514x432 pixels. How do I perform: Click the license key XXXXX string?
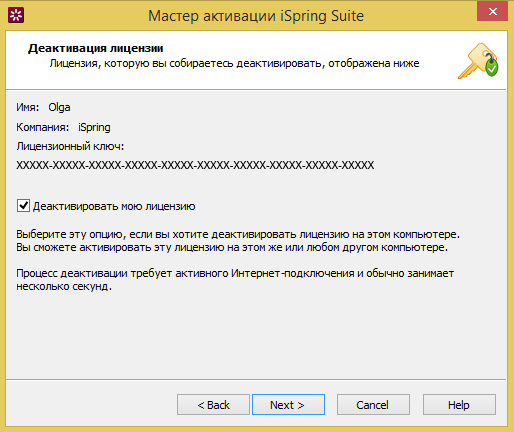[195, 165]
